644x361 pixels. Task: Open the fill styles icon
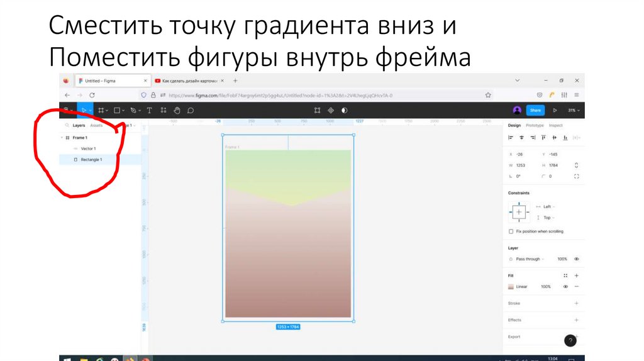click(x=565, y=275)
